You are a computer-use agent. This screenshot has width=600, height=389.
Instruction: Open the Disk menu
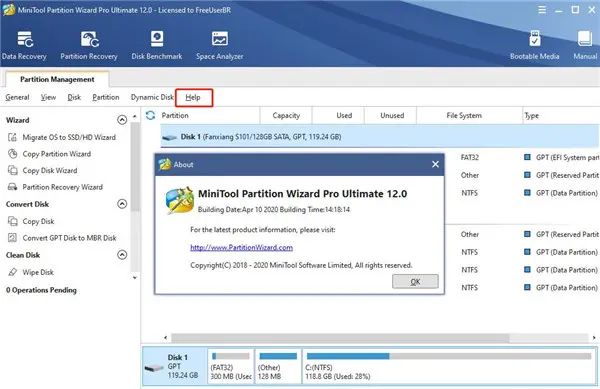pos(74,97)
